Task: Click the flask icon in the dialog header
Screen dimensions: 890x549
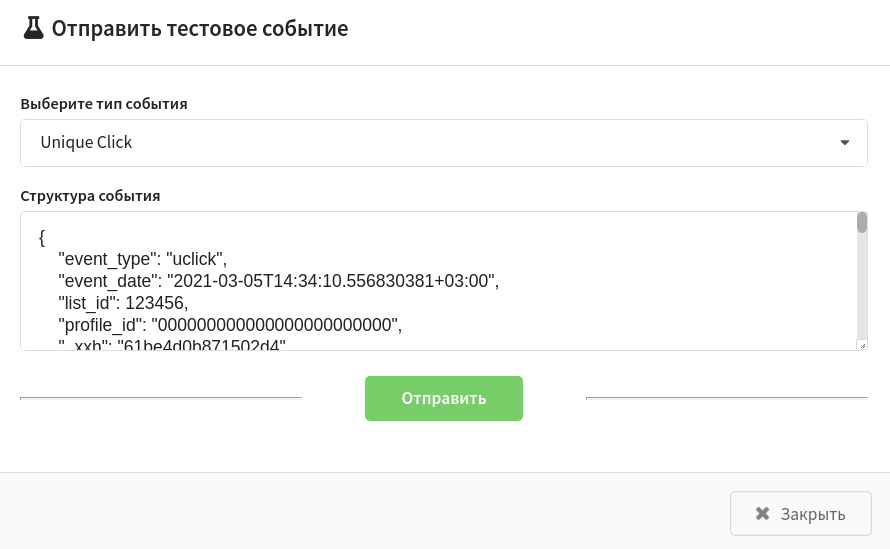Action: [33, 28]
